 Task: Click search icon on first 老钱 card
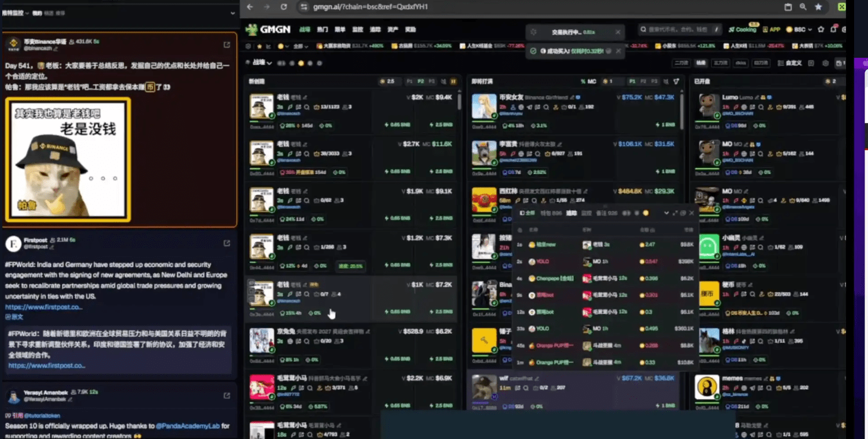(306, 107)
